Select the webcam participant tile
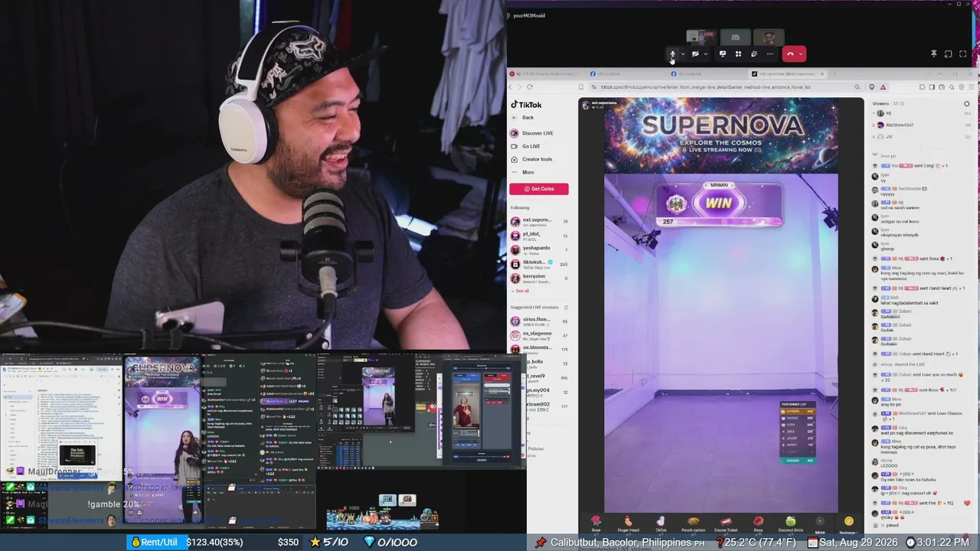 [769, 37]
